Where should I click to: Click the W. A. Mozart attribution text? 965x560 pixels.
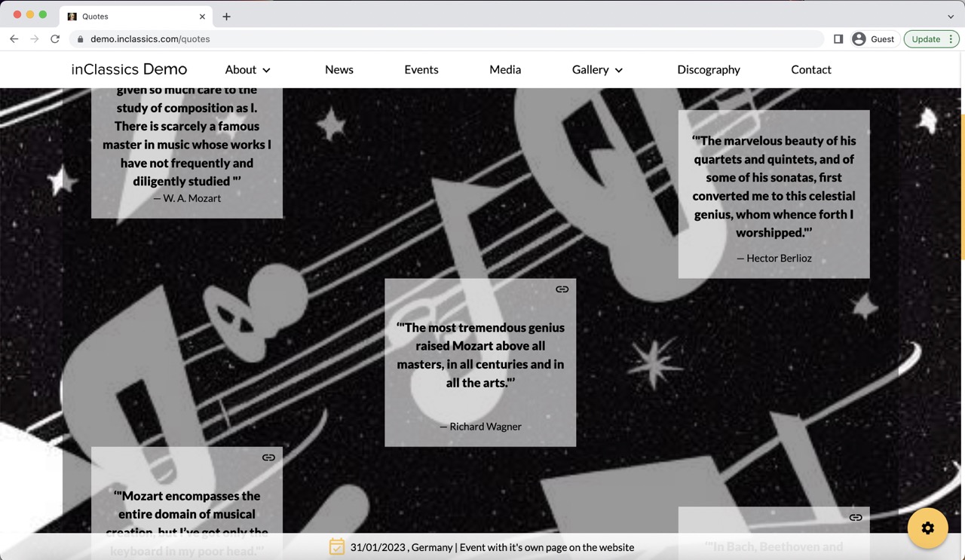[187, 198]
